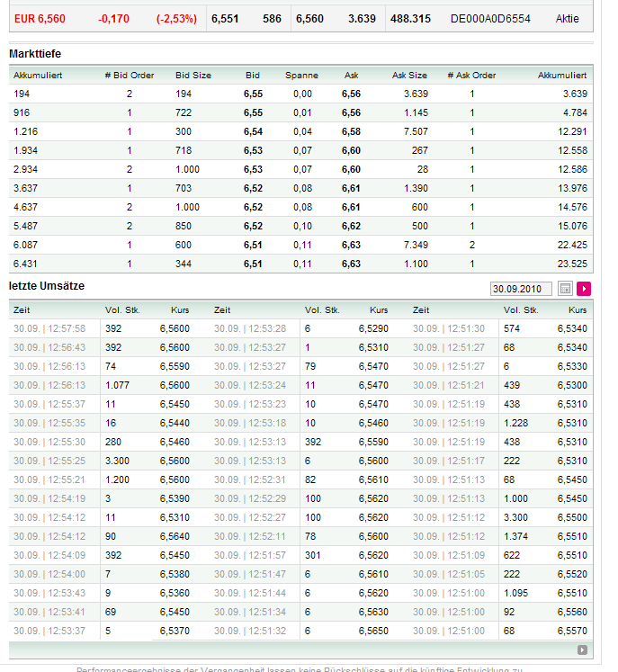The height and width of the screenshot is (672, 618).
Task: Click the 'Bid Size' column header
Action: 193,75
